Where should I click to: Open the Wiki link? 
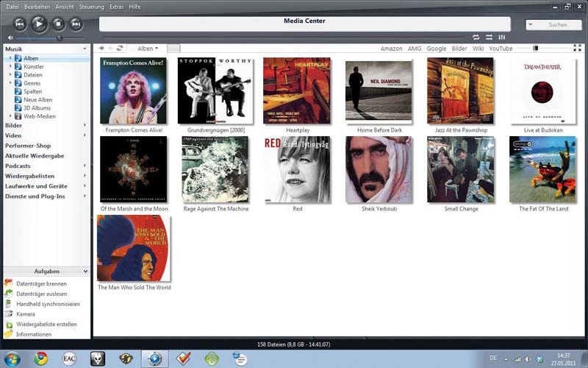click(478, 49)
